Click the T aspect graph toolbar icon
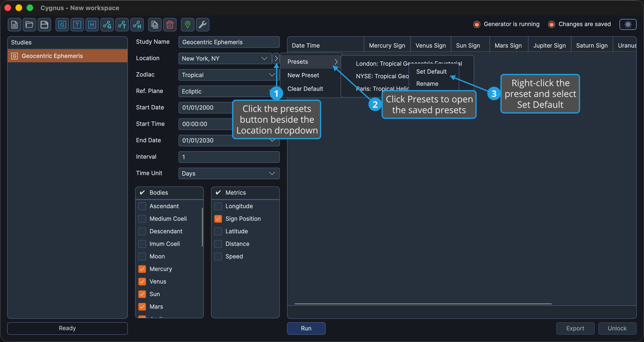The height and width of the screenshot is (342, 644). click(x=122, y=25)
